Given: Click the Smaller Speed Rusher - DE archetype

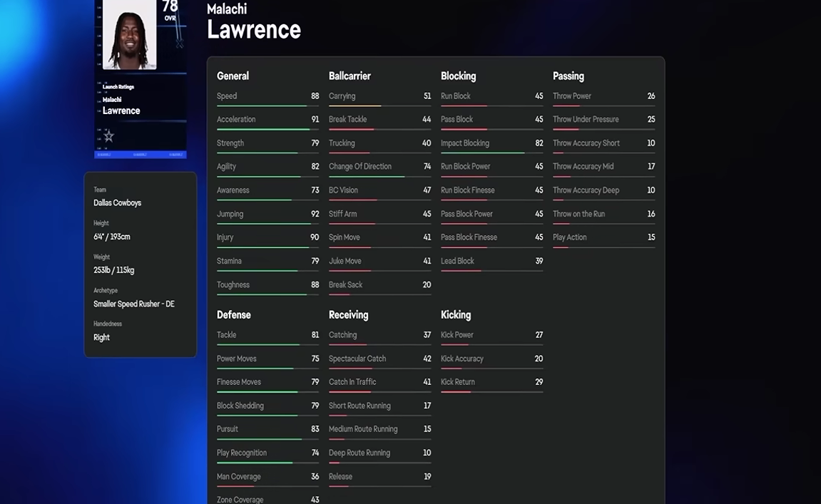Looking at the screenshot, I should 134,304.
